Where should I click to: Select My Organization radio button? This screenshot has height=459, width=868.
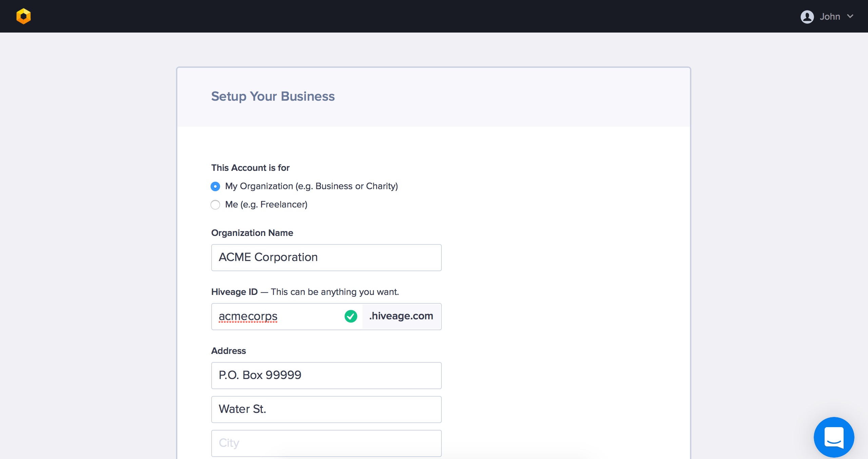215,186
